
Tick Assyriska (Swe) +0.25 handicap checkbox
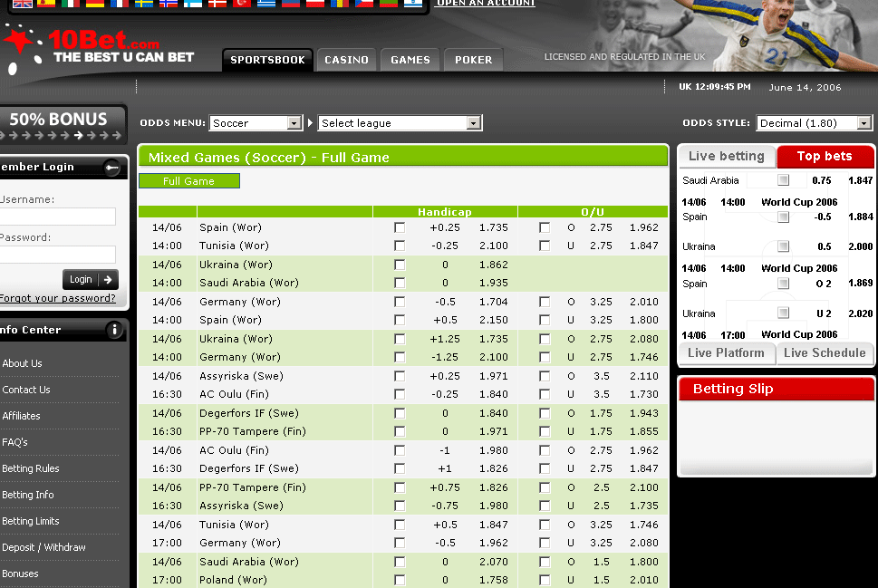tap(400, 376)
